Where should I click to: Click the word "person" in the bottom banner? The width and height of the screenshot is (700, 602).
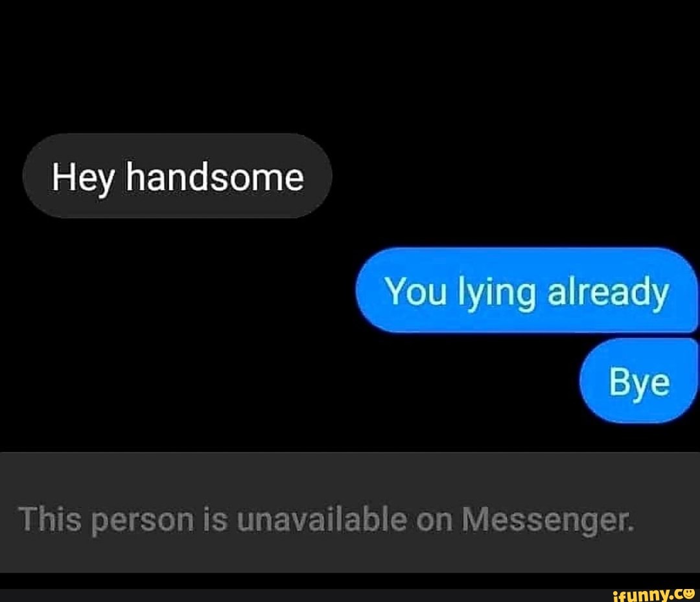tap(143, 521)
